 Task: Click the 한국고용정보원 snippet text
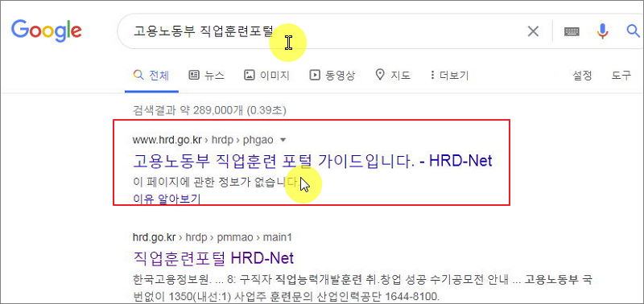click(x=363, y=288)
